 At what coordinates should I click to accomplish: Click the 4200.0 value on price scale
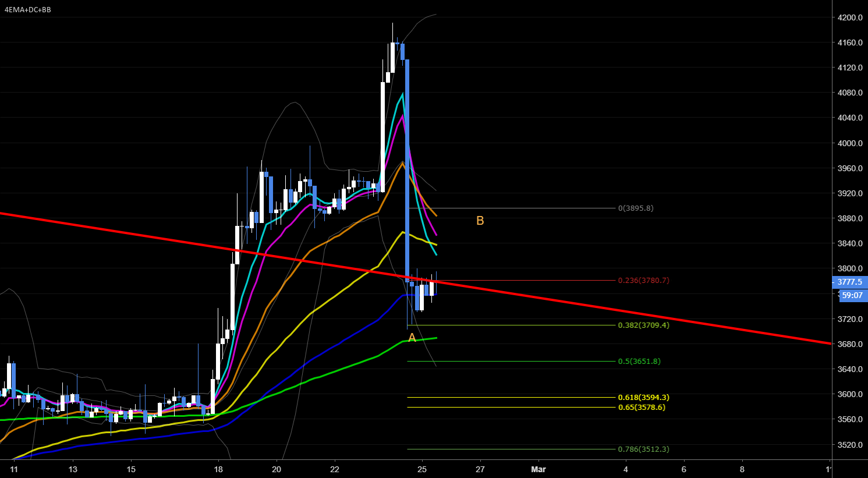coord(849,17)
